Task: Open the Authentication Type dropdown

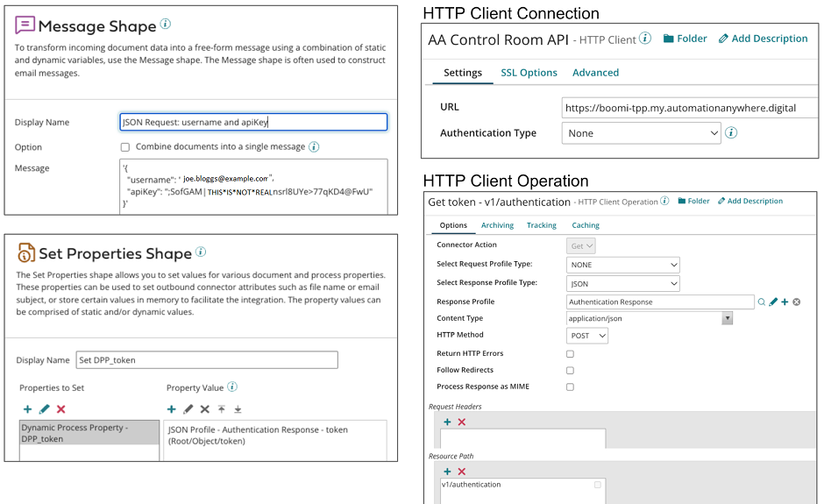Action: pyautogui.click(x=641, y=133)
